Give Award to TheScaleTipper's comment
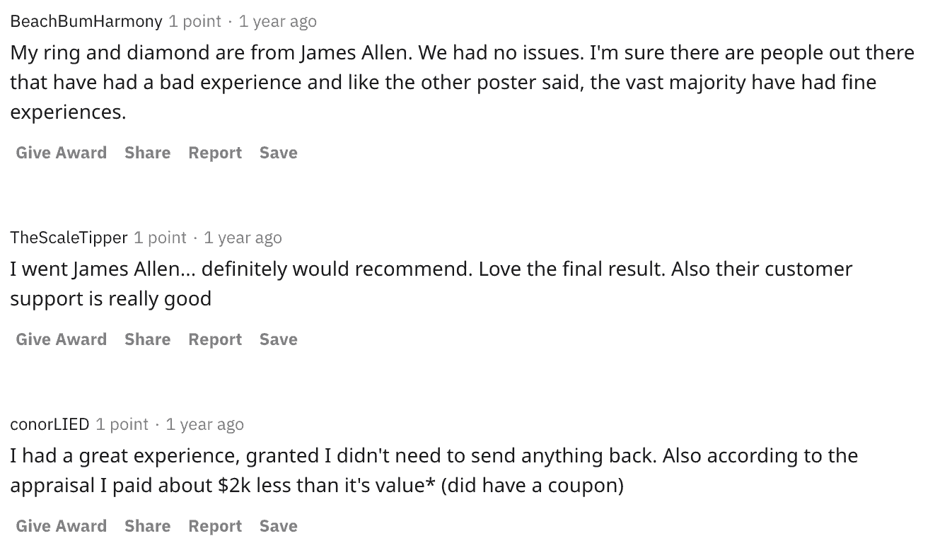The height and width of the screenshot is (560, 952). 61,339
